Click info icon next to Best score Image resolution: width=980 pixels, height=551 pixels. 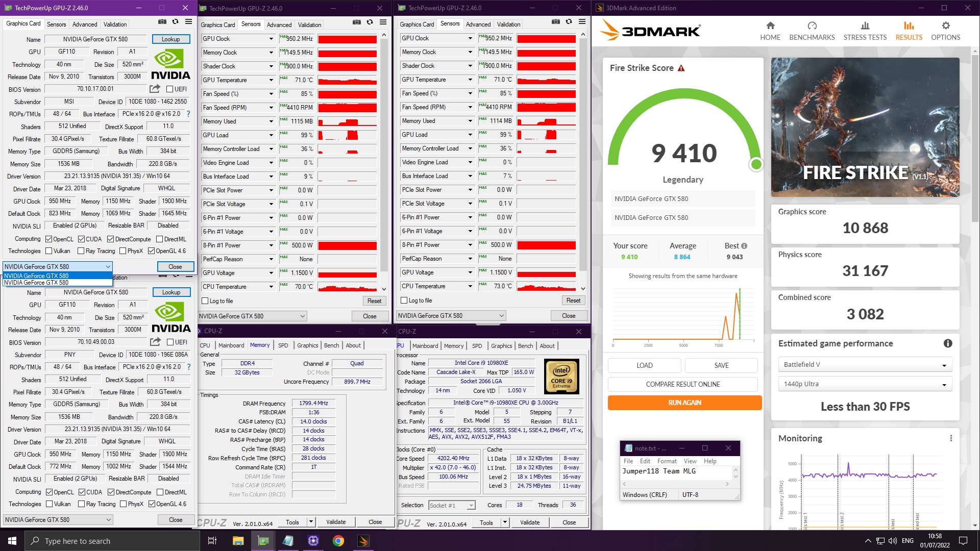pos(744,246)
